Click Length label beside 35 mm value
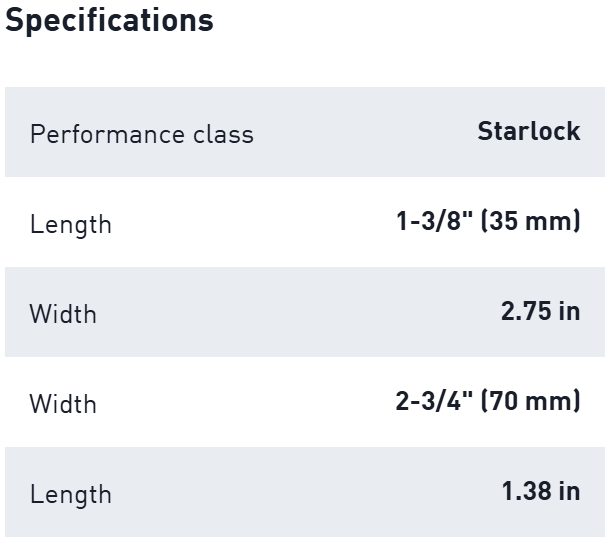This screenshot has width=613, height=542. point(70,224)
